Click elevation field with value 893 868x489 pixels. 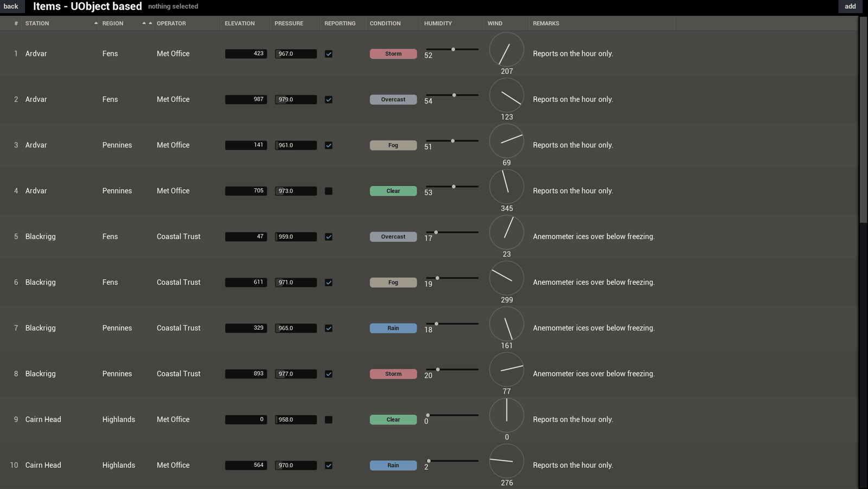pyautogui.click(x=246, y=374)
